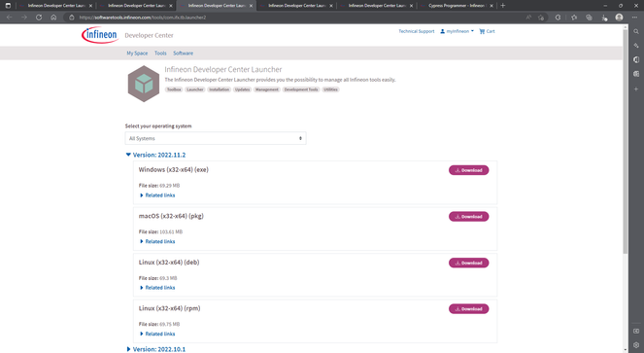This screenshot has width=644, height=353.
Task: Click the Toolbox tag
Action: (174, 89)
